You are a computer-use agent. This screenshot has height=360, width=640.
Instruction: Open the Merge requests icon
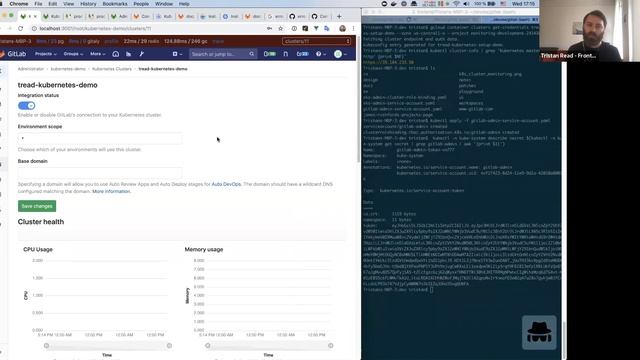286,54
